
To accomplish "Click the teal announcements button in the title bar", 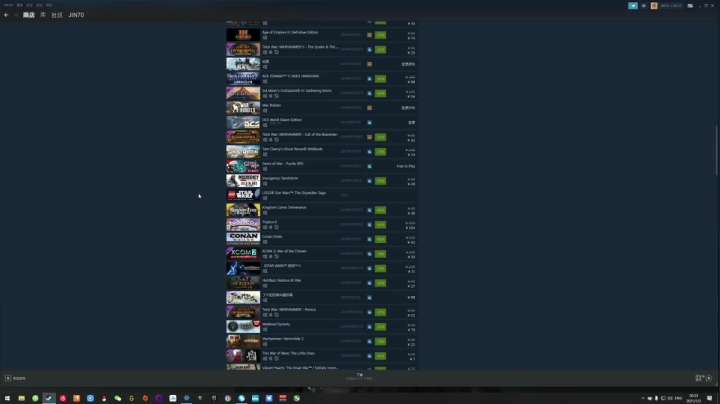I will click(633, 6).
